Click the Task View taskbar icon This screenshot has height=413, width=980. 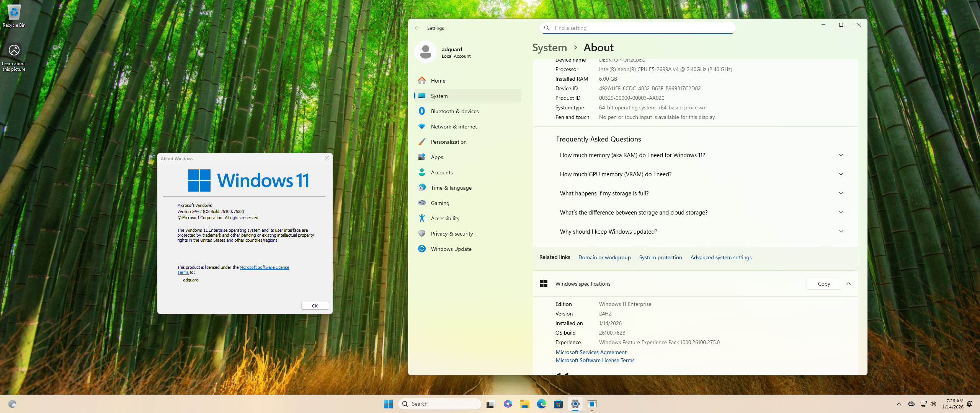click(491, 404)
